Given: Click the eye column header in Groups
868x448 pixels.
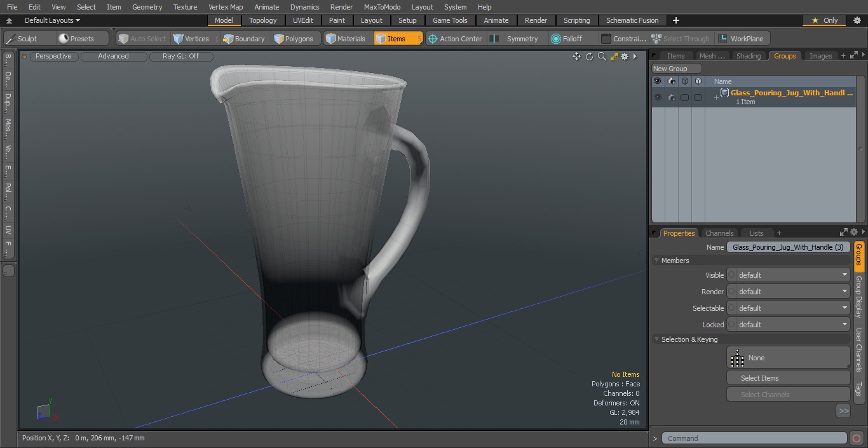Looking at the screenshot, I should click(658, 81).
